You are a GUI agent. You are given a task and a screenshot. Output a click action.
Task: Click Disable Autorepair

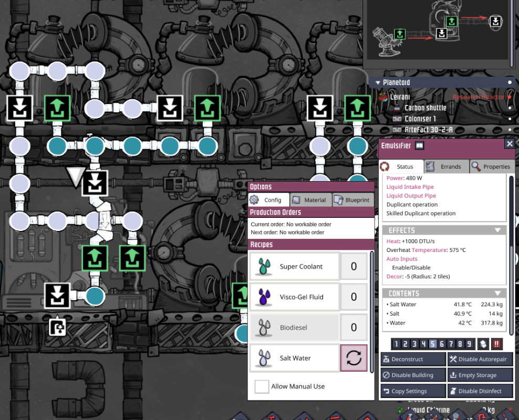click(x=480, y=359)
